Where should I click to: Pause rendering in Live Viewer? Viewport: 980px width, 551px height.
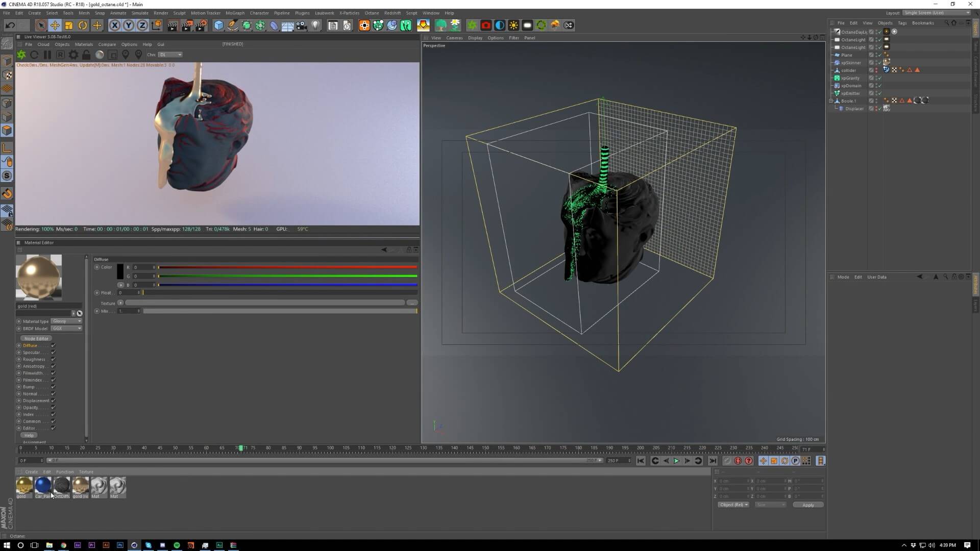click(x=47, y=55)
